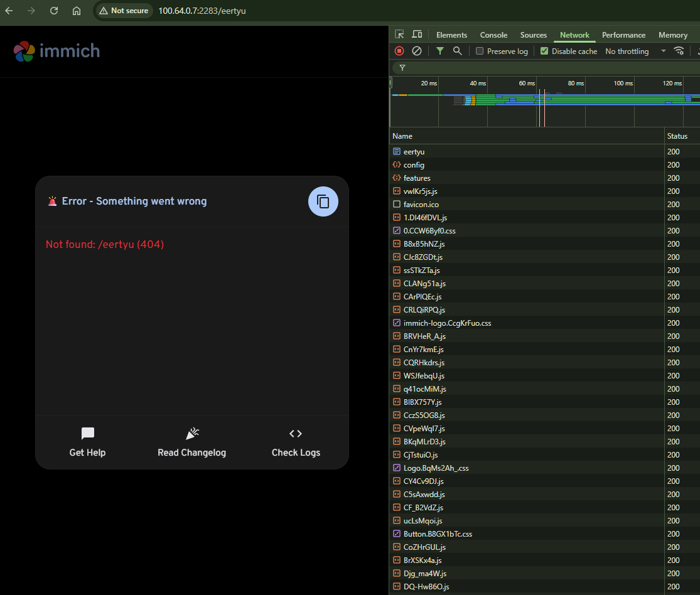Image resolution: width=700 pixels, height=595 pixels.
Task: Select the CQRHkdrs.js request
Action: pos(545,362)
